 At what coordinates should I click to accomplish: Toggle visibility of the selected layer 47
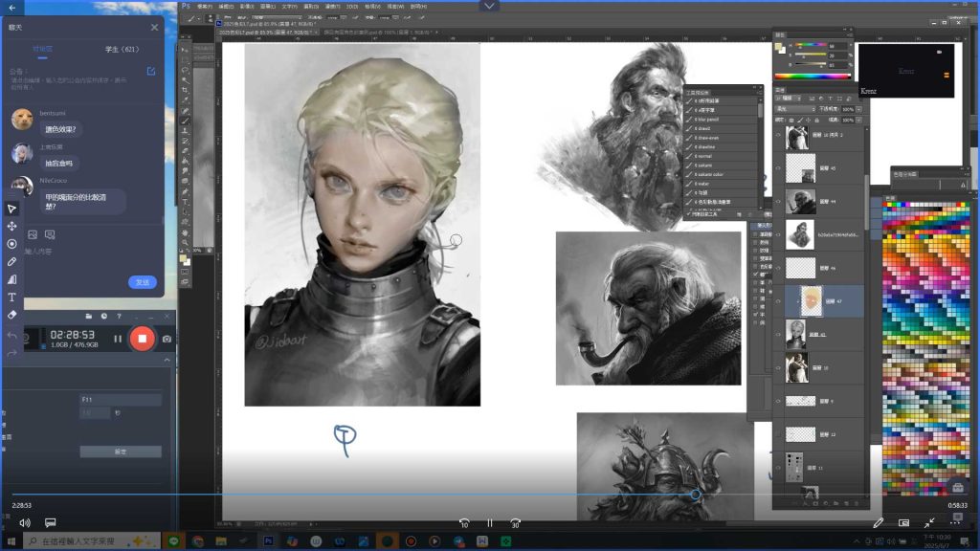(778, 300)
